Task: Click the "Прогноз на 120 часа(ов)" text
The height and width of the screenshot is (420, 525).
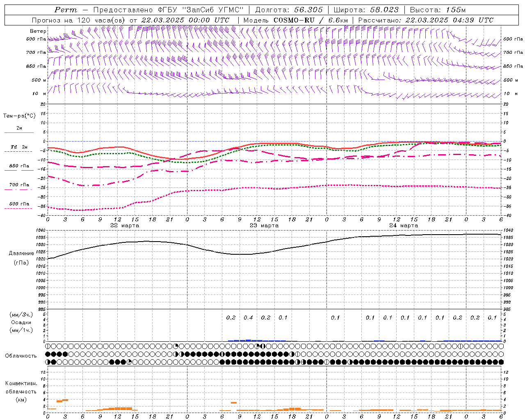Action: click(x=79, y=20)
